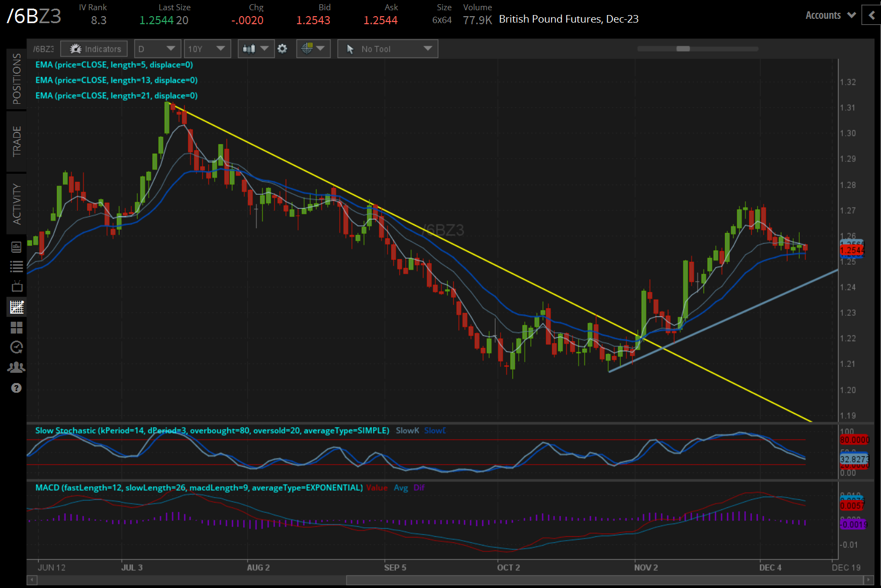Click the Slow Stochastic study label

212,430
